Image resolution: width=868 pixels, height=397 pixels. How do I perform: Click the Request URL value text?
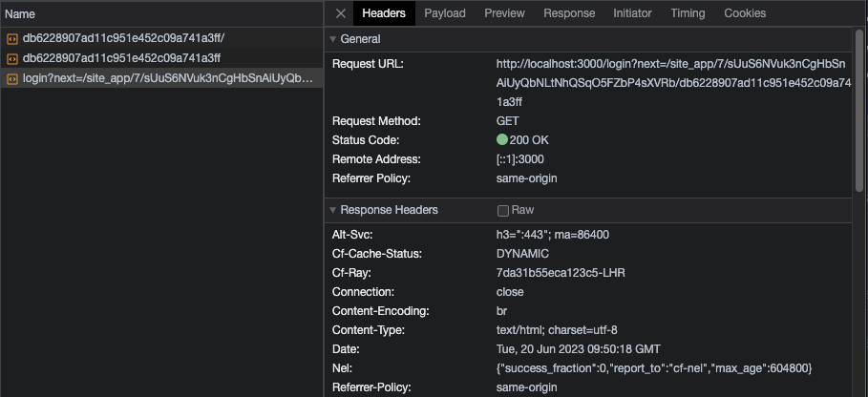(673, 83)
